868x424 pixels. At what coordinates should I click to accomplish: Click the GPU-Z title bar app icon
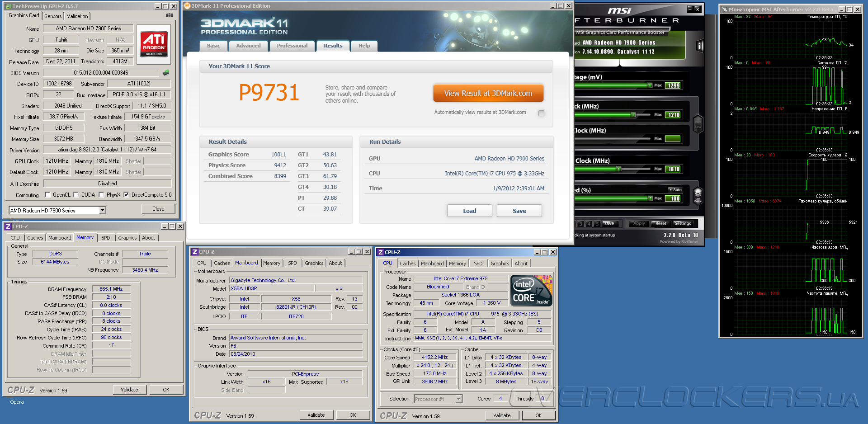click(8, 6)
